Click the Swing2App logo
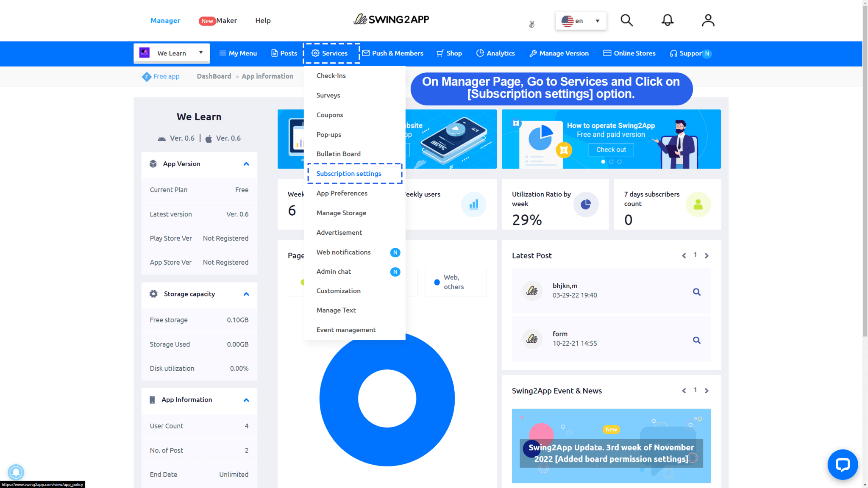 click(390, 19)
